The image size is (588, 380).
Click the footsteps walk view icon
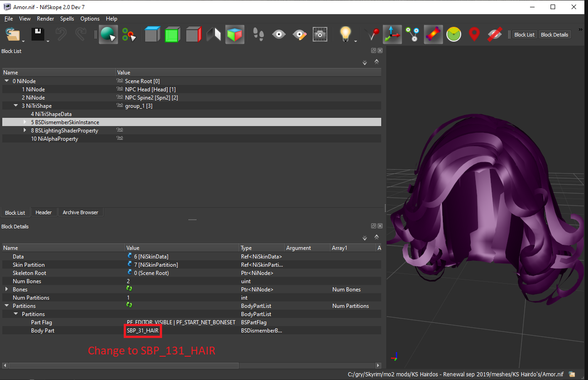pyautogui.click(x=258, y=35)
